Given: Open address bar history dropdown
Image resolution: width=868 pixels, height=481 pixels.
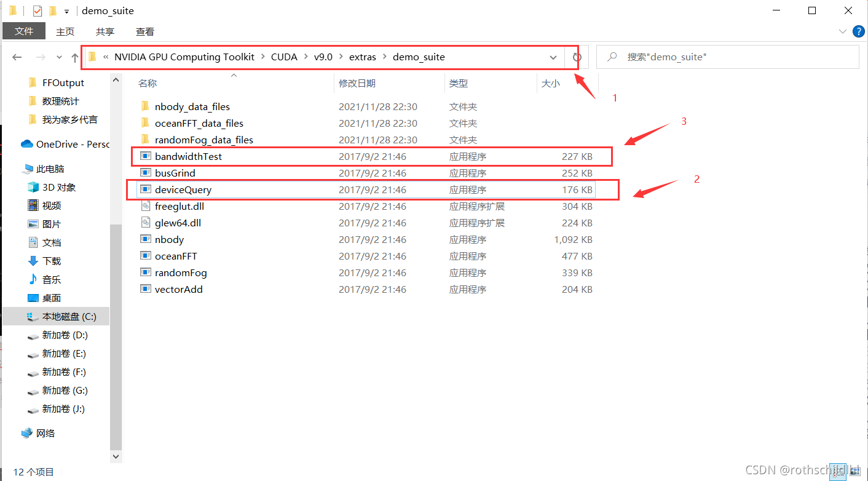Looking at the screenshot, I should [553, 57].
